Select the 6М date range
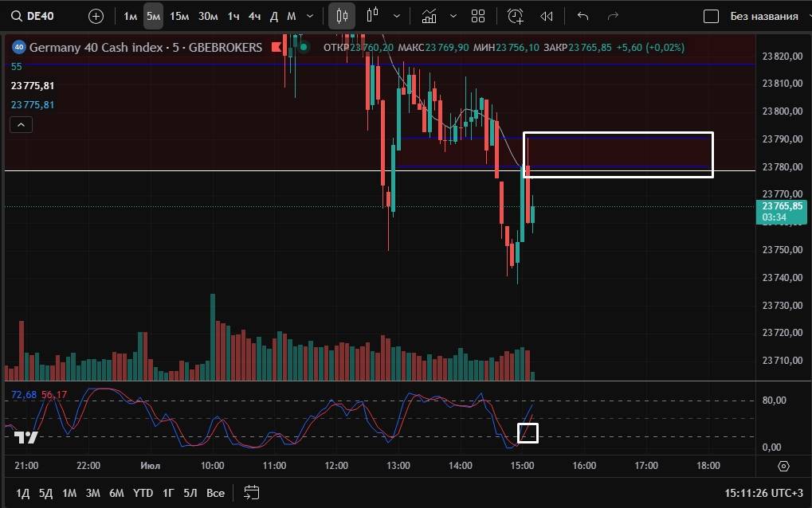The height and width of the screenshot is (508, 812). point(116,493)
